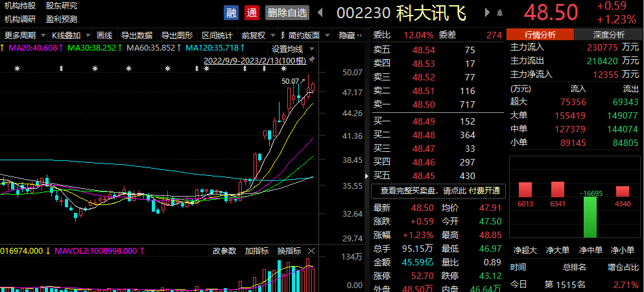Open the K线叠加 overlay dropdown
The image size is (644, 292).
(x=70, y=35)
